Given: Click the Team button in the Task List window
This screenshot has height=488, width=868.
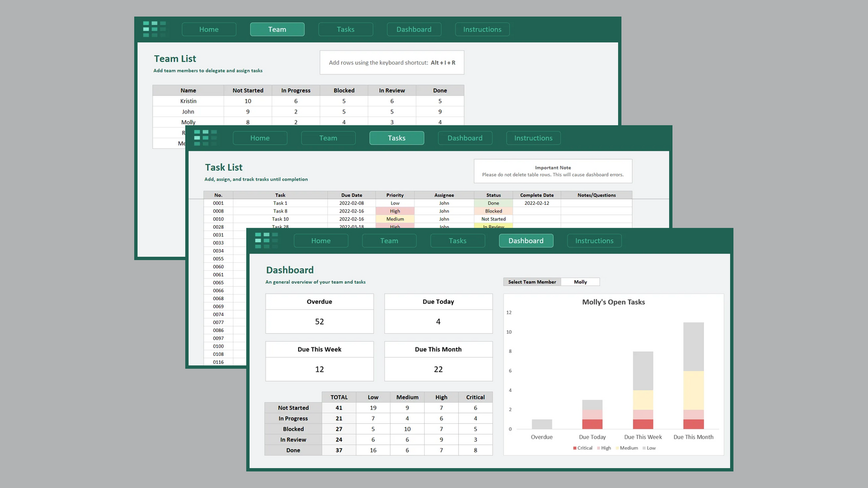Looking at the screenshot, I should (328, 138).
